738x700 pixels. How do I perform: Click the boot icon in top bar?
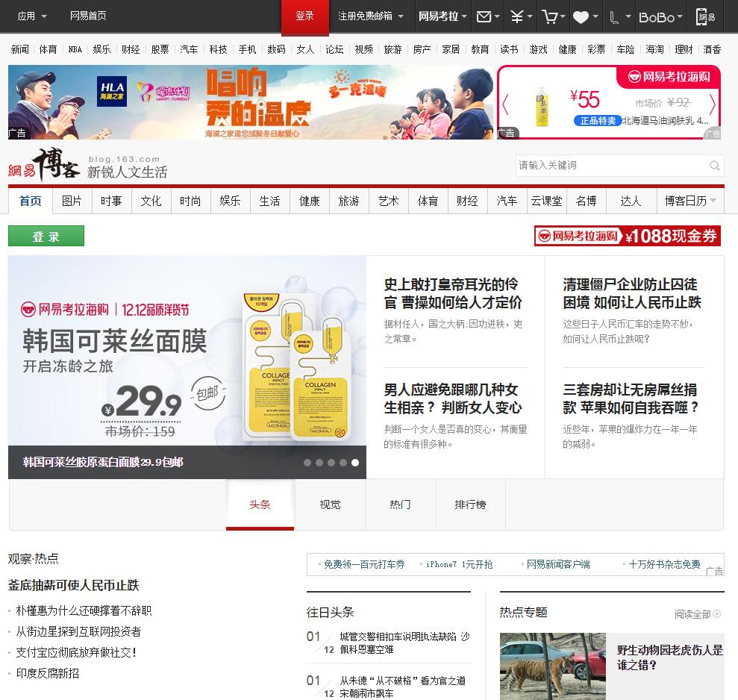pos(613,18)
